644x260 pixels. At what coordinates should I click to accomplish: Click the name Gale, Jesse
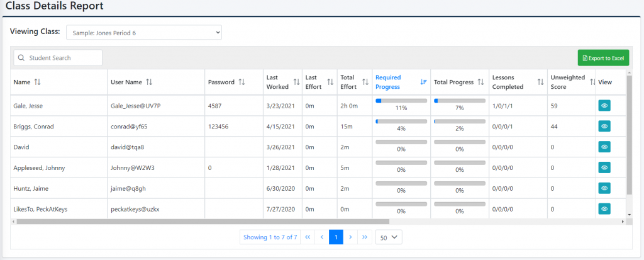(x=28, y=106)
